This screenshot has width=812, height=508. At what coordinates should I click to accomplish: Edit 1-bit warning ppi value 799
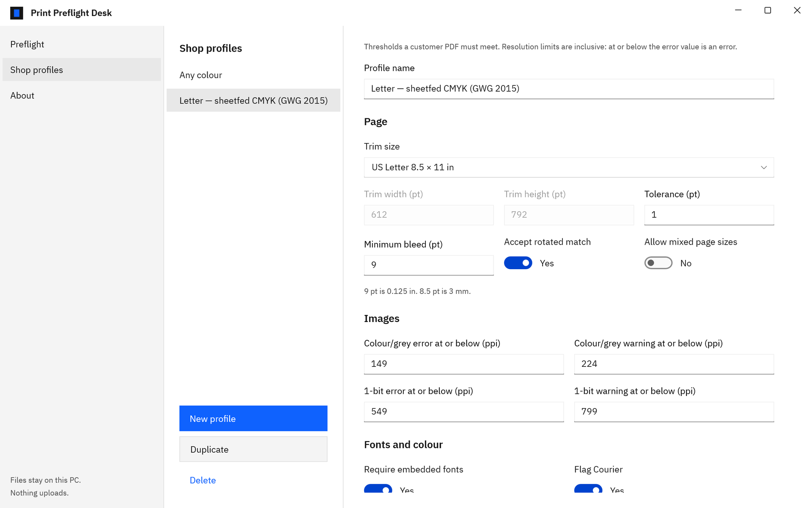(674, 412)
